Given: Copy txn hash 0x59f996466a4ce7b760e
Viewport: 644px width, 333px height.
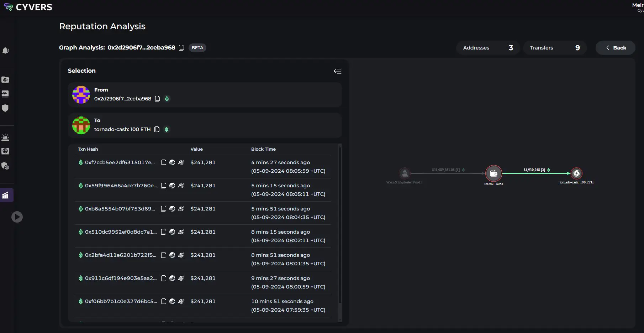Looking at the screenshot, I should (164, 186).
